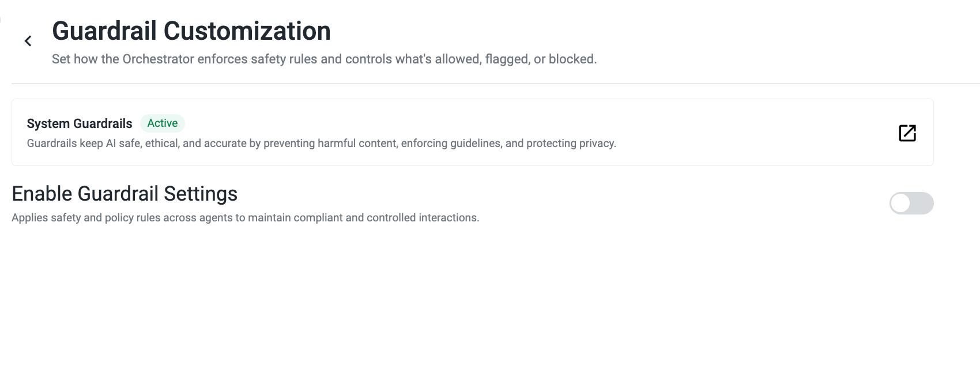Viewport: 980px width, 369px height.
Task: Click the horizontal divider below the header
Action: click(x=496, y=84)
